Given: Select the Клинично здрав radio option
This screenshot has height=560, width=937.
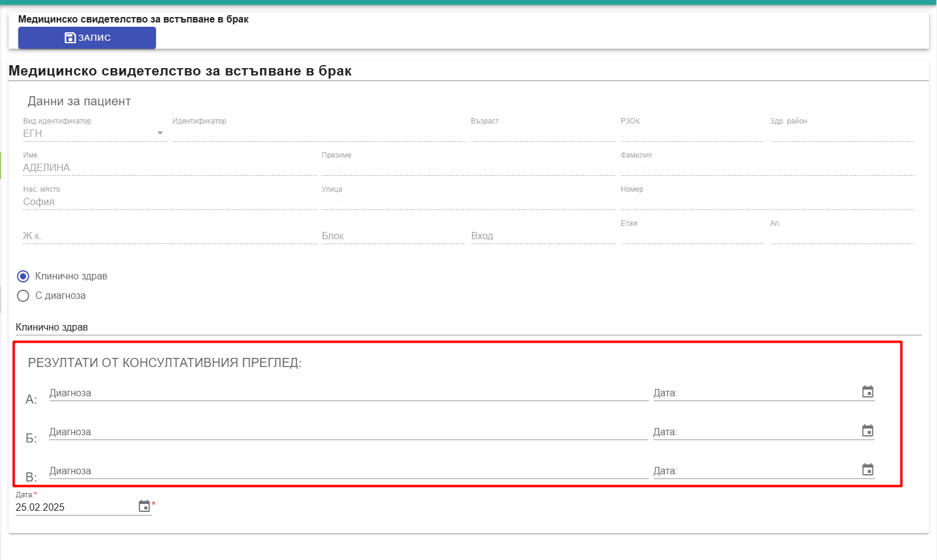Looking at the screenshot, I should coord(23,276).
